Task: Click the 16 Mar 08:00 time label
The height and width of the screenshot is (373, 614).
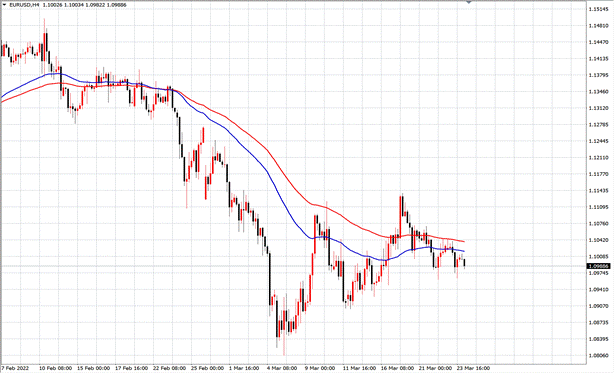Action: pos(397,368)
